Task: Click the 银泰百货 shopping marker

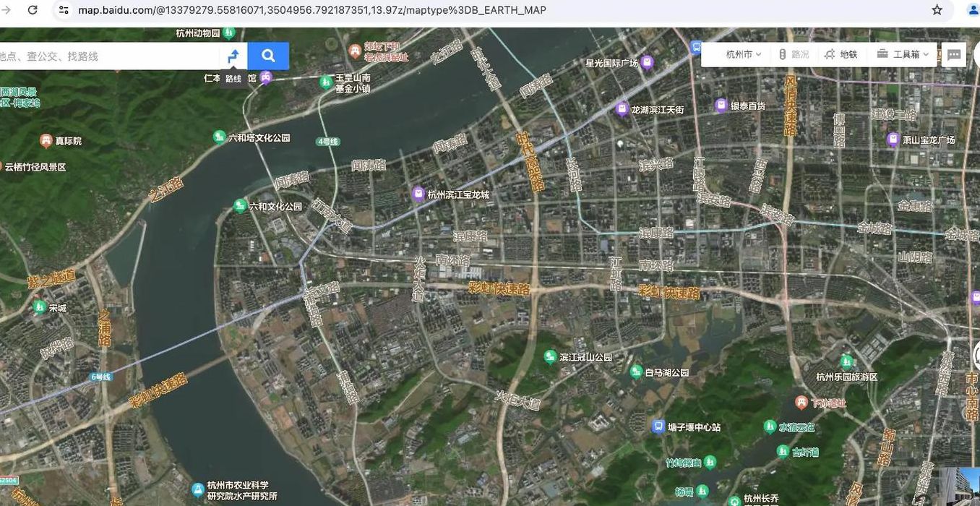Action: point(721,106)
